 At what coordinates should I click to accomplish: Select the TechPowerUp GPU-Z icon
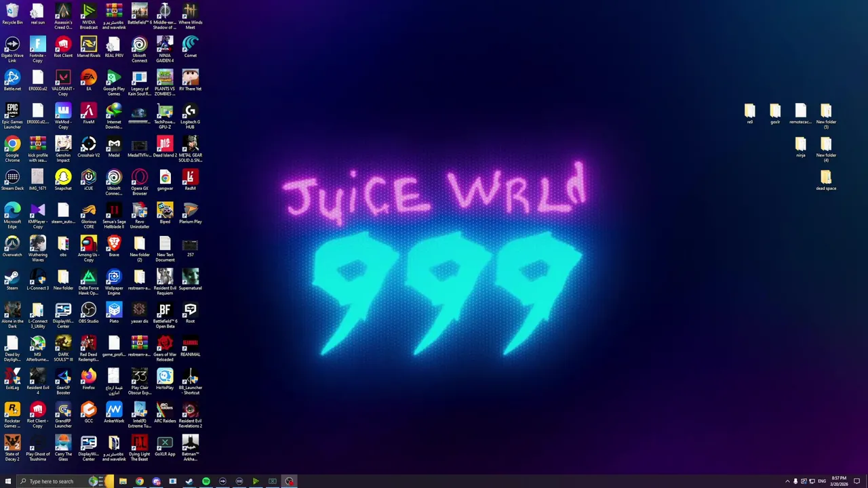pos(165,116)
